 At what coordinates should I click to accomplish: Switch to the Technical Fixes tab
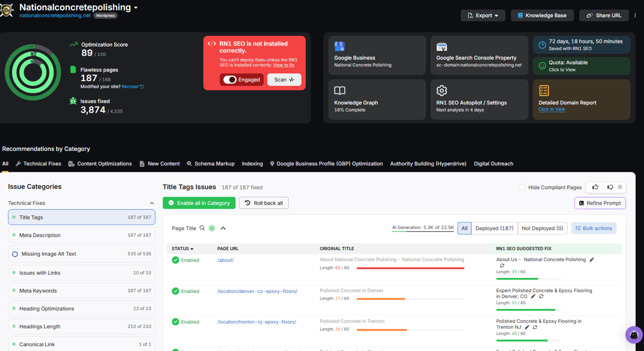[38, 164]
